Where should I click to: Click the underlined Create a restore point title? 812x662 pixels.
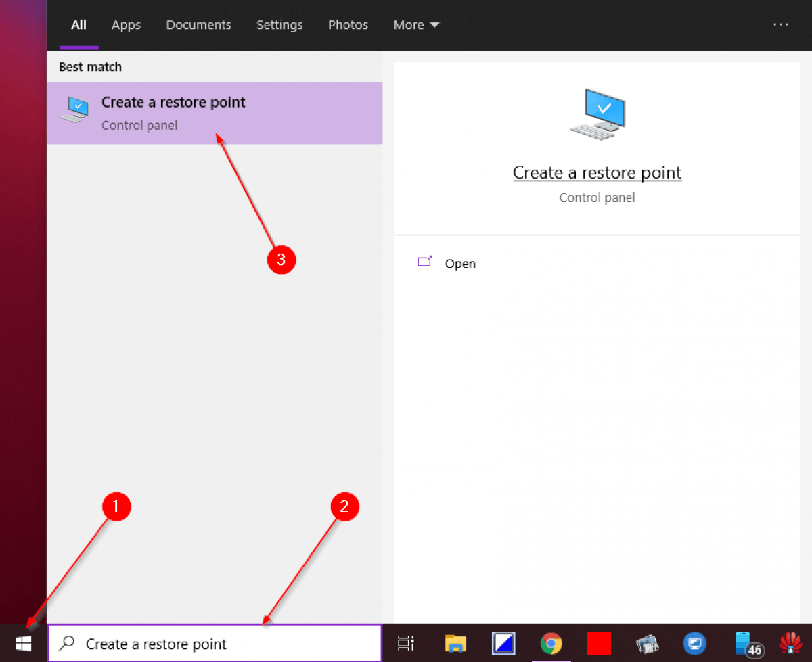(597, 172)
